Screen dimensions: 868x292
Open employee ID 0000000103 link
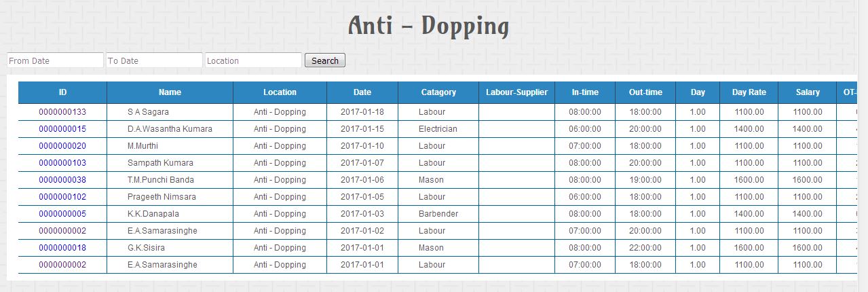click(62, 163)
